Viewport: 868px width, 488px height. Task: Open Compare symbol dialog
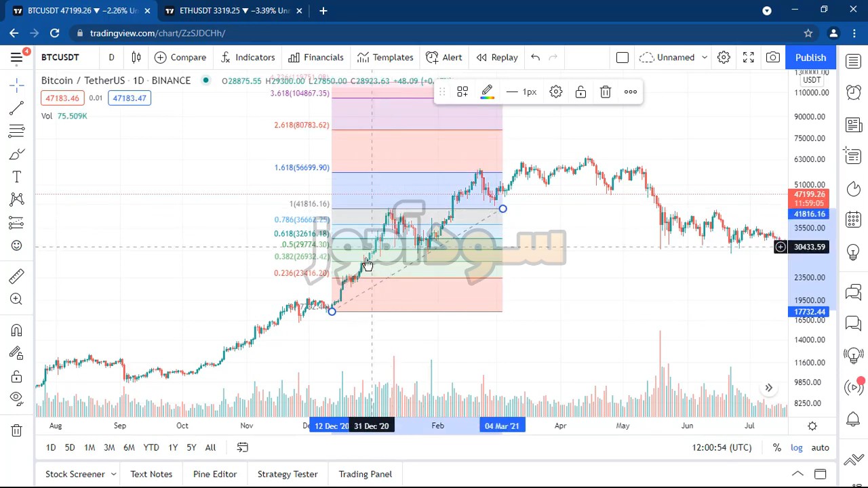pyautogui.click(x=180, y=58)
